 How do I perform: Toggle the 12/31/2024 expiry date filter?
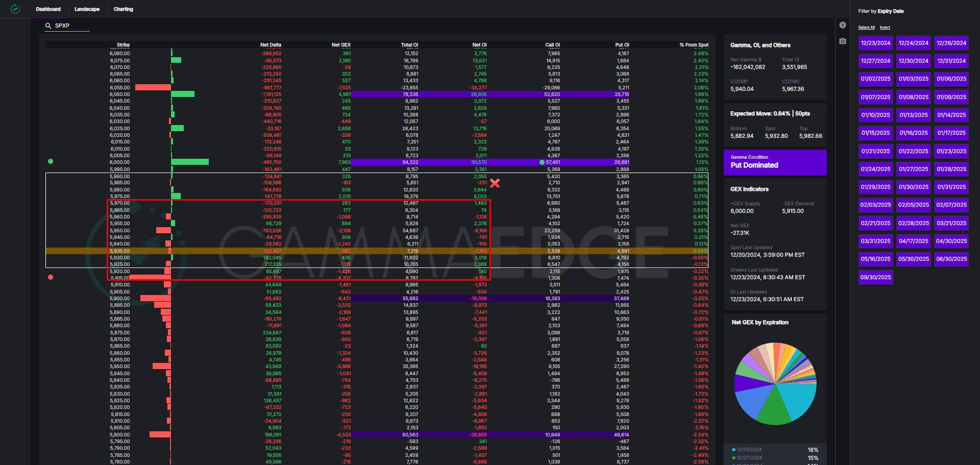click(951, 61)
